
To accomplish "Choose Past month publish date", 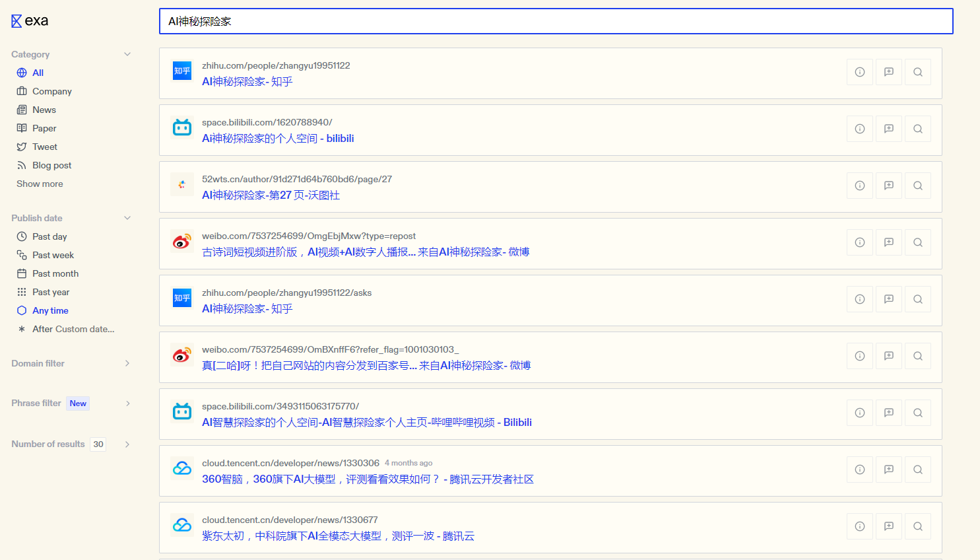I will click(48, 273).
